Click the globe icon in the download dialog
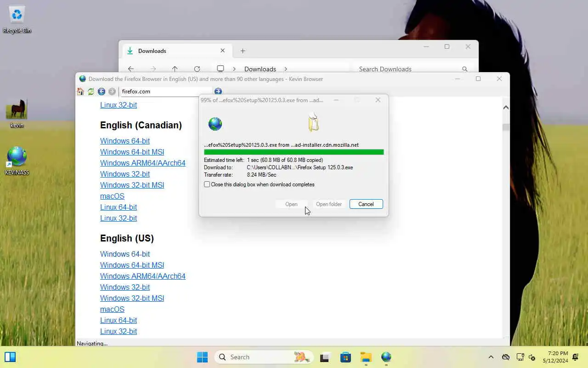This screenshot has width=588, height=368. [215, 124]
